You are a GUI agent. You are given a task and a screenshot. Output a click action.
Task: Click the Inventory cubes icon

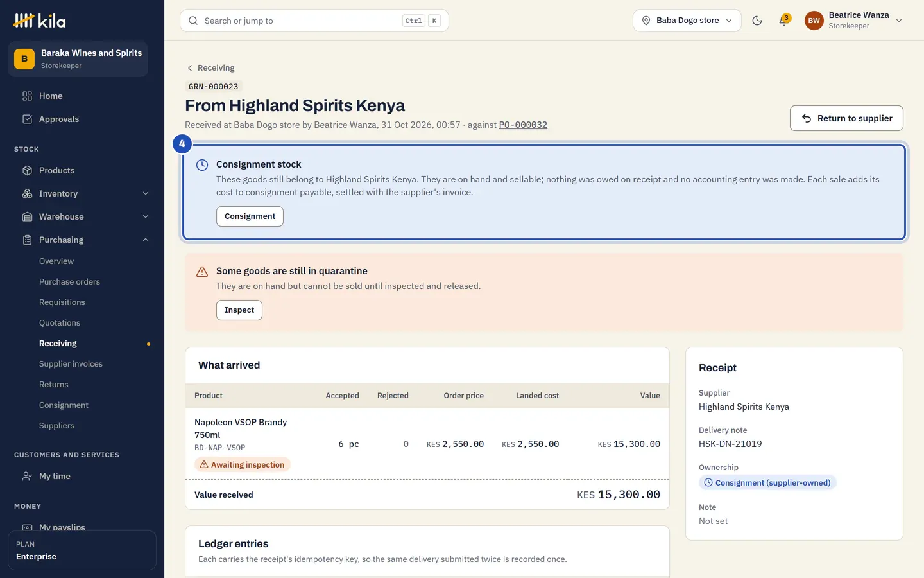pos(27,193)
